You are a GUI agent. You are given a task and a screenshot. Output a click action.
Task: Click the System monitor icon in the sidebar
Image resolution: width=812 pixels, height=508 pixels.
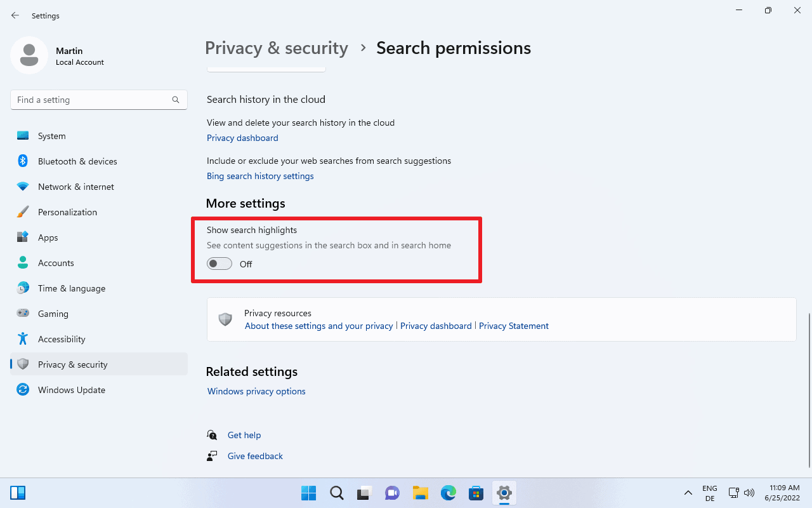(x=23, y=136)
